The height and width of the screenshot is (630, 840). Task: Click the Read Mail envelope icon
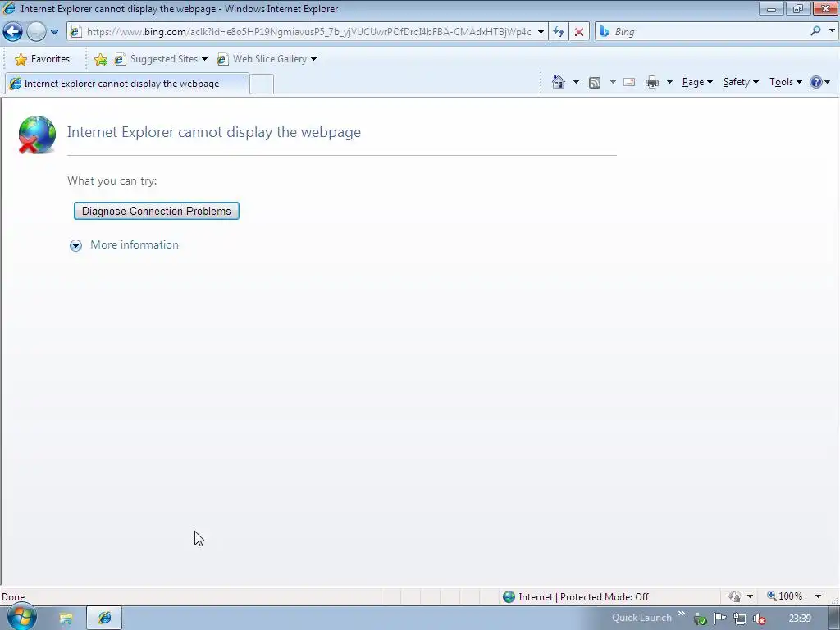click(x=629, y=82)
